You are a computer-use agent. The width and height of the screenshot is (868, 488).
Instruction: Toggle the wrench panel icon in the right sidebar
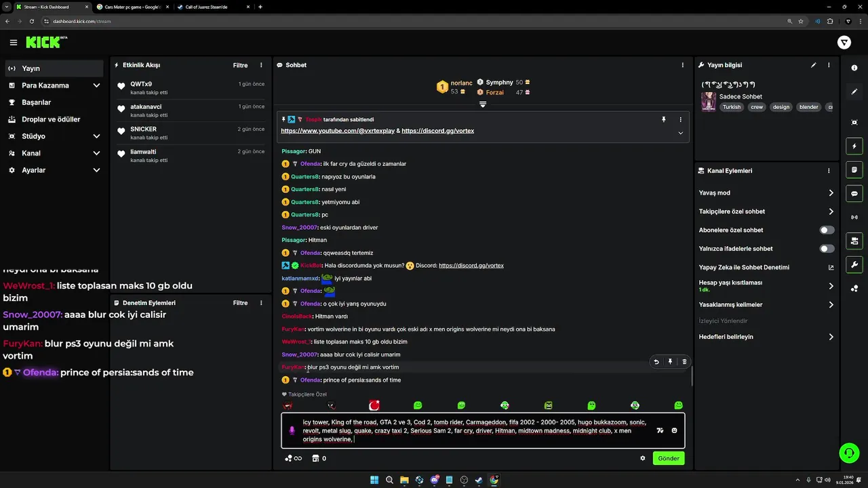coord(854,264)
